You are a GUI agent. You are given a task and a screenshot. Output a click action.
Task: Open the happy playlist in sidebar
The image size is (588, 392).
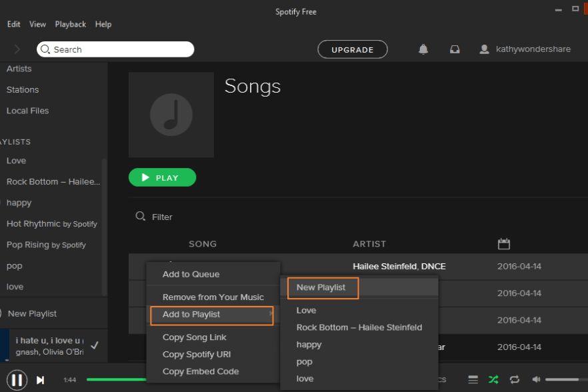(19, 203)
